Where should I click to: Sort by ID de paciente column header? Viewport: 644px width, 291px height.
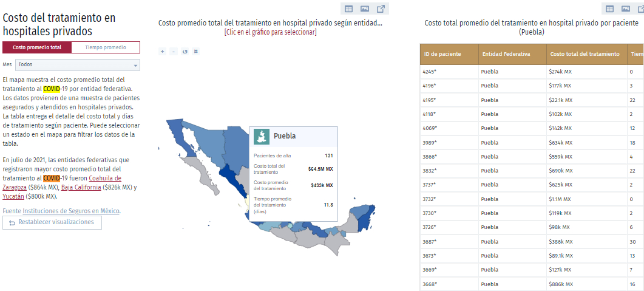point(449,54)
